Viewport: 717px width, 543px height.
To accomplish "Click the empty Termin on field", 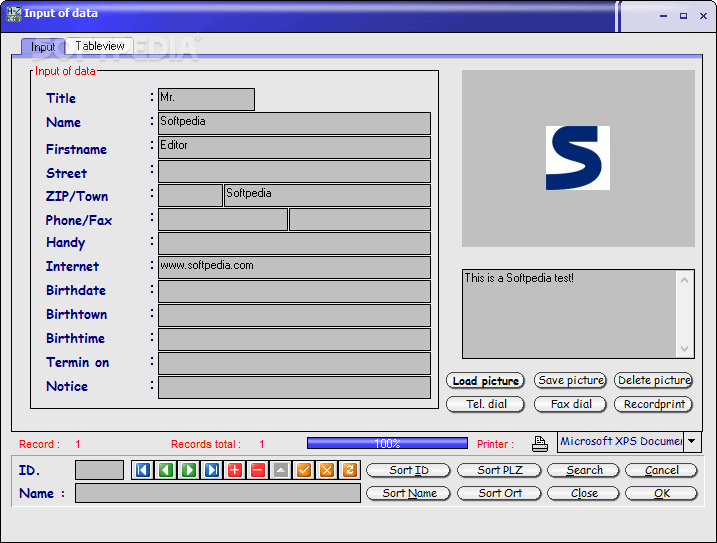I will pyautogui.click(x=294, y=364).
